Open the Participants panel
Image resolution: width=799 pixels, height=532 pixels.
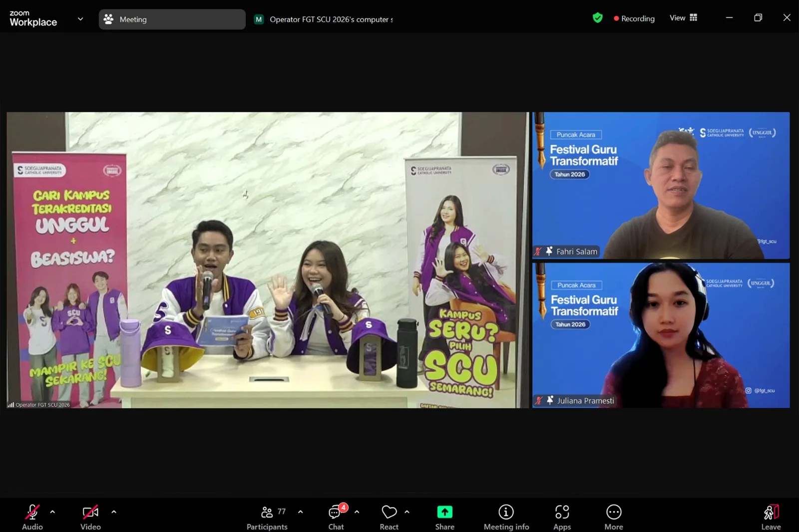[267, 517]
